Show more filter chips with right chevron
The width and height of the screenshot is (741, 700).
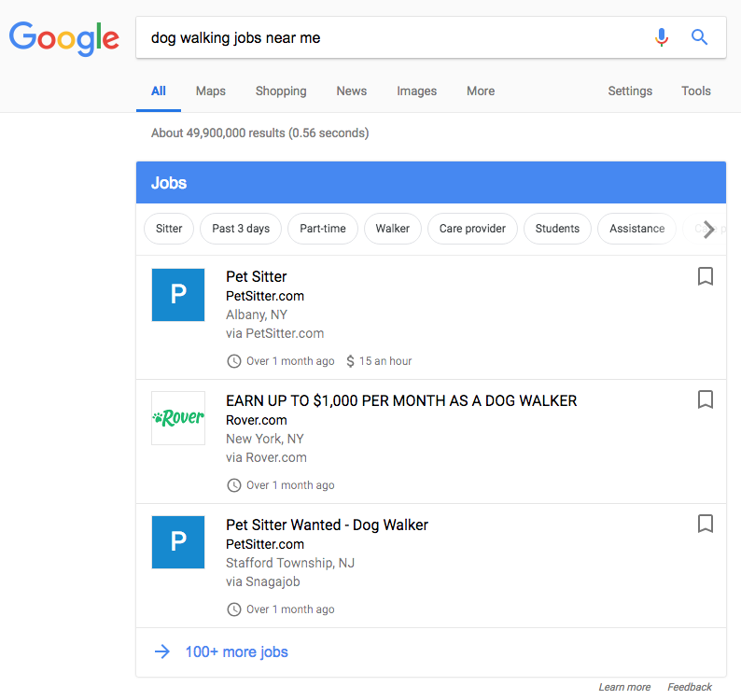coord(708,230)
